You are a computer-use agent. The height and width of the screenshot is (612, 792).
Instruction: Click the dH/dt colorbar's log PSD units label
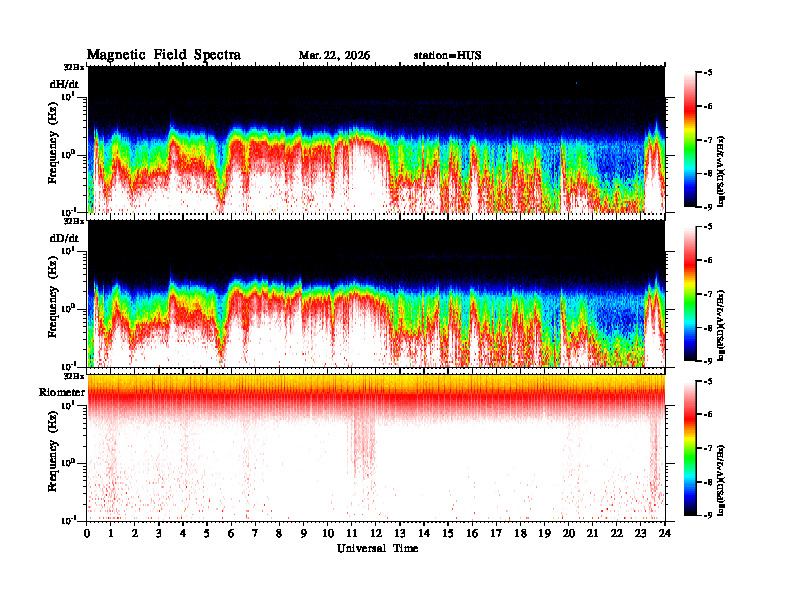point(722,172)
